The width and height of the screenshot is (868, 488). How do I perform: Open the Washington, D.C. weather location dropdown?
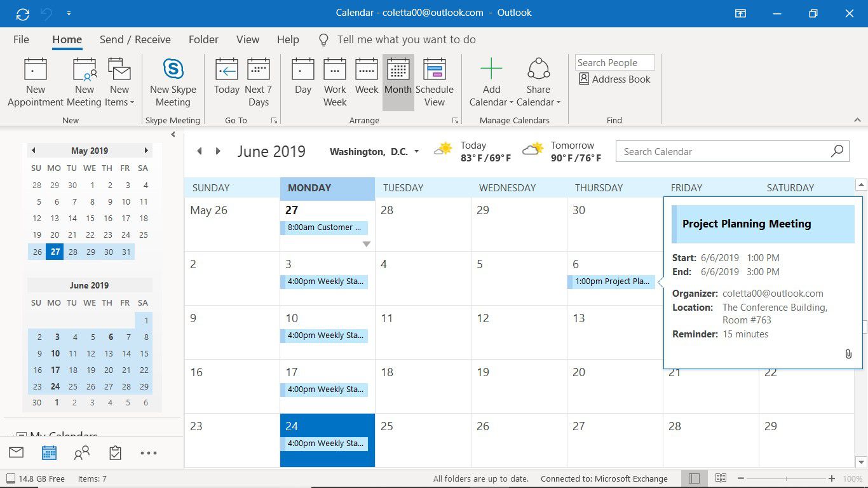point(416,152)
